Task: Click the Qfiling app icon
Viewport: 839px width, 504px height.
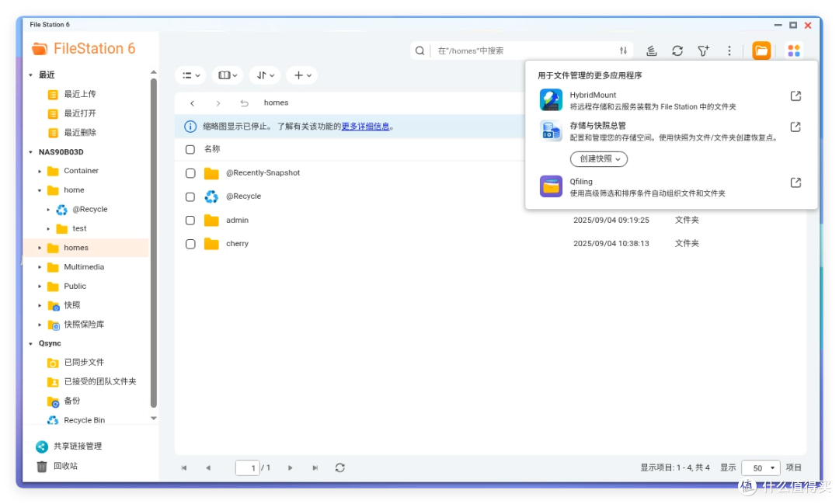Action: click(x=551, y=186)
